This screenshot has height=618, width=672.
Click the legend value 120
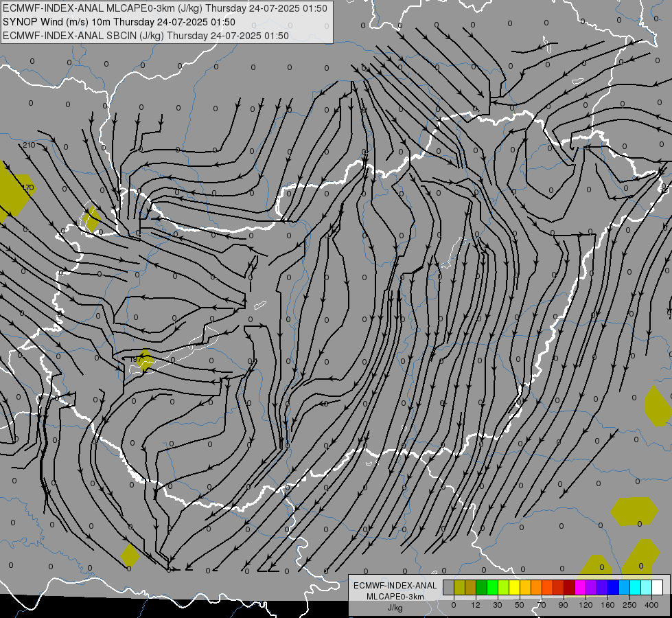click(586, 605)
